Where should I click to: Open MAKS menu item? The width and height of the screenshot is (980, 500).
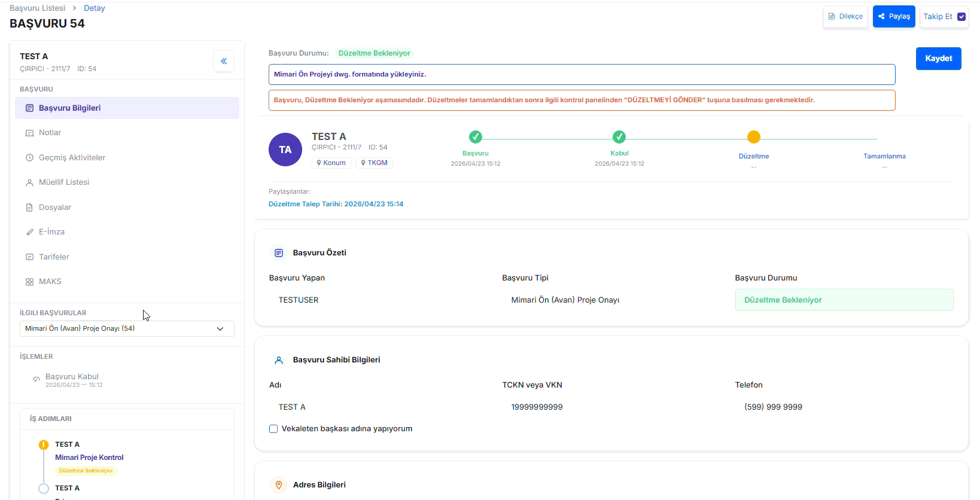(x=127, y=282)
